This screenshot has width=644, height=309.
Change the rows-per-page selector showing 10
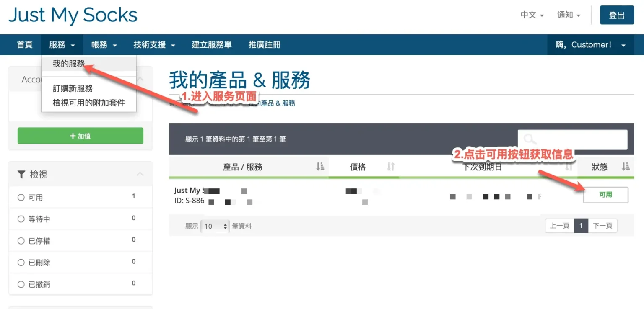click(216, 226)
